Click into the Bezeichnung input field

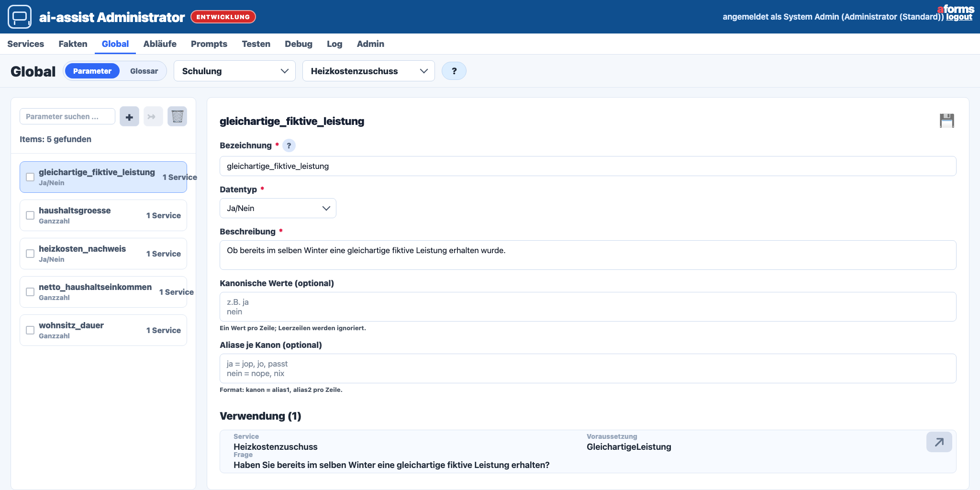[x=588, y=166]
